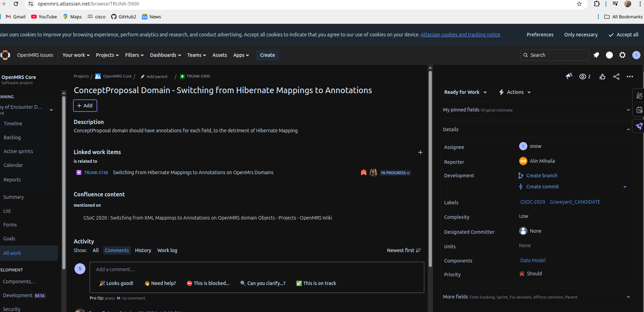Open Active sprints in the sidebar
644x312 pixels.
pos(18,151)
